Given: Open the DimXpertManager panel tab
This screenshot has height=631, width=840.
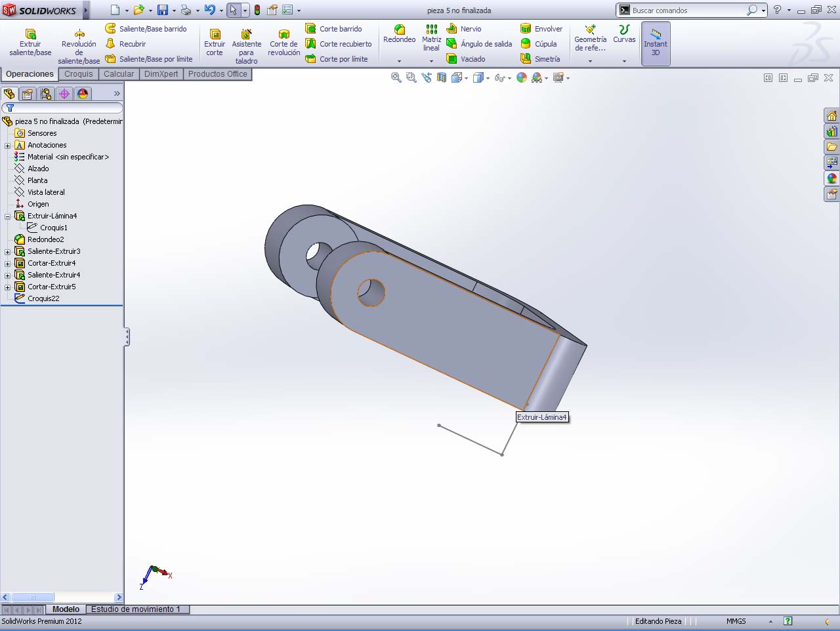Looking at the screenshot, I should coord(64,94).
